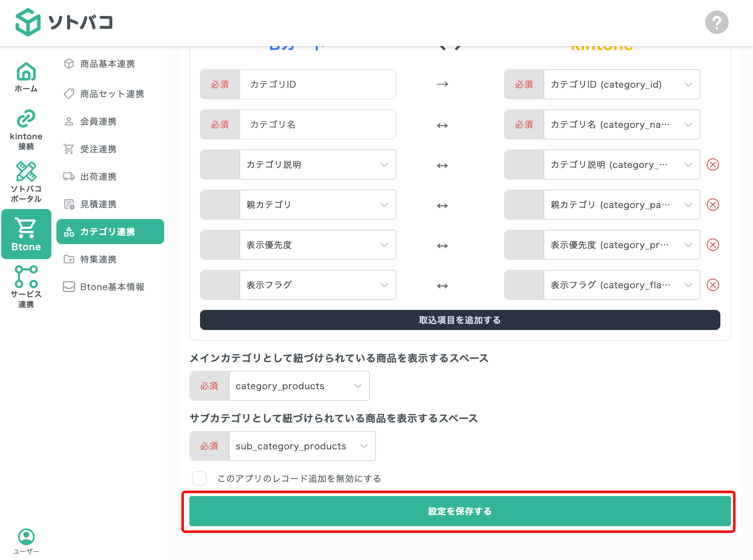Open the 受注連携 menu item
Viewport: 753px width, 560px height.
98,149
